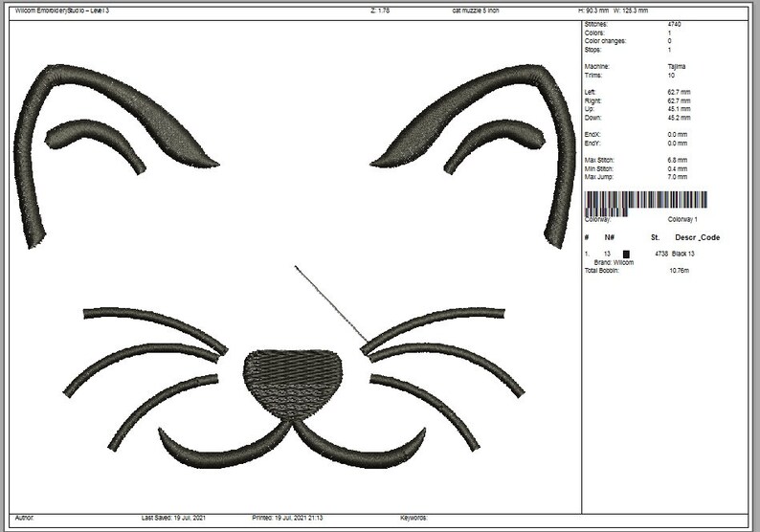Click the Max Stitch value '6.8 mm'
This screenshot has height=532, width=760.
pyautogui.click(x=678, y=160)
